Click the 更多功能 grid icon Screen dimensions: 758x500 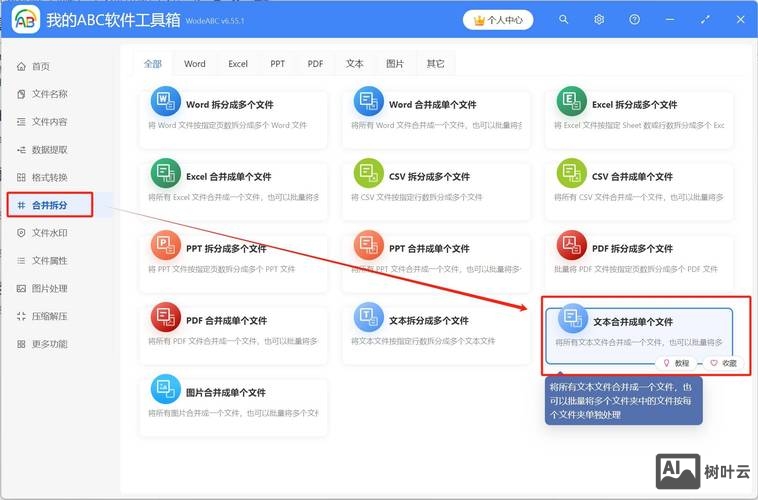pos(21,344)
